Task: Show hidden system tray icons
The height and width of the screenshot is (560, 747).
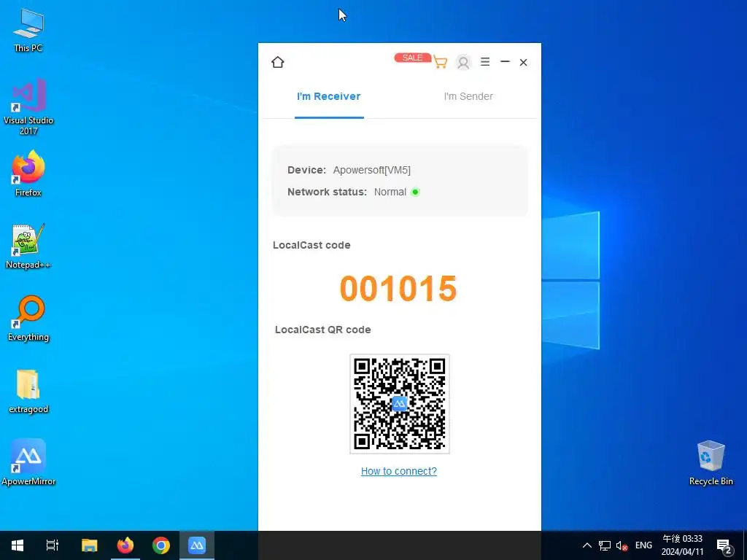Action: [x=587, y=545]
